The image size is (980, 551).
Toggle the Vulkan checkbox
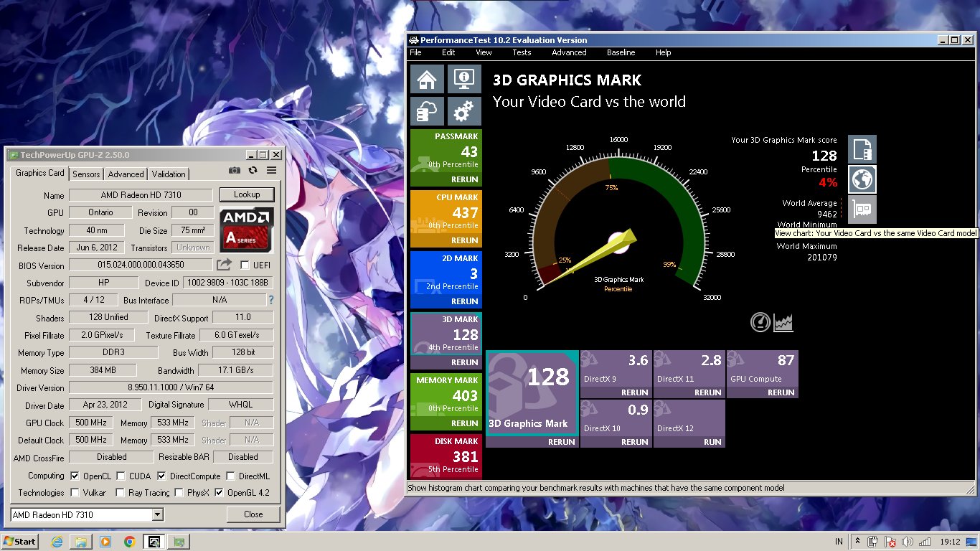pyautogui.click(x=75, y=493)
